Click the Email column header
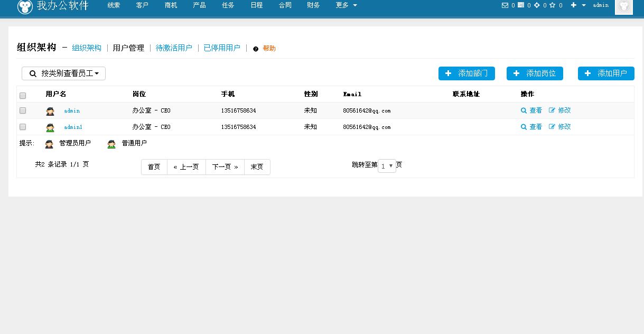Screen dimensions: 644x334 (x=352, y=94)
